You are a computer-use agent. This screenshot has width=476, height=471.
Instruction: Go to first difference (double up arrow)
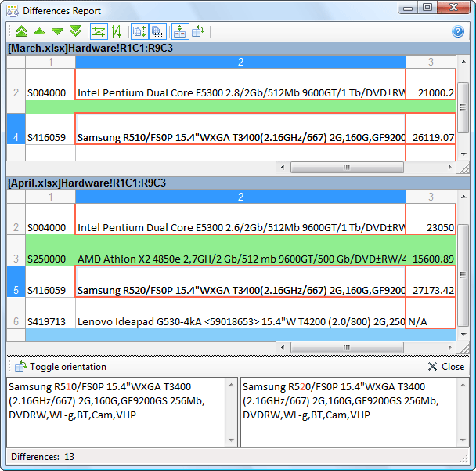[x=21, y=31]
